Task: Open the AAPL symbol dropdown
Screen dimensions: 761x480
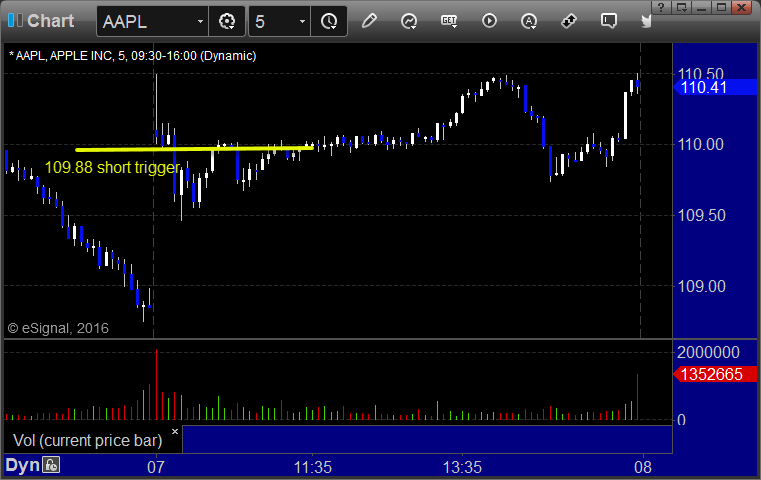Action: click(x=200, y=21)
